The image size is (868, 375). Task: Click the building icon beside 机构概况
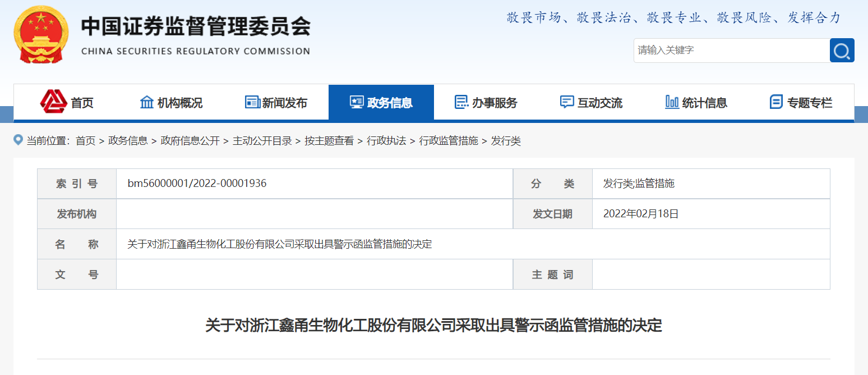(147, 102)
